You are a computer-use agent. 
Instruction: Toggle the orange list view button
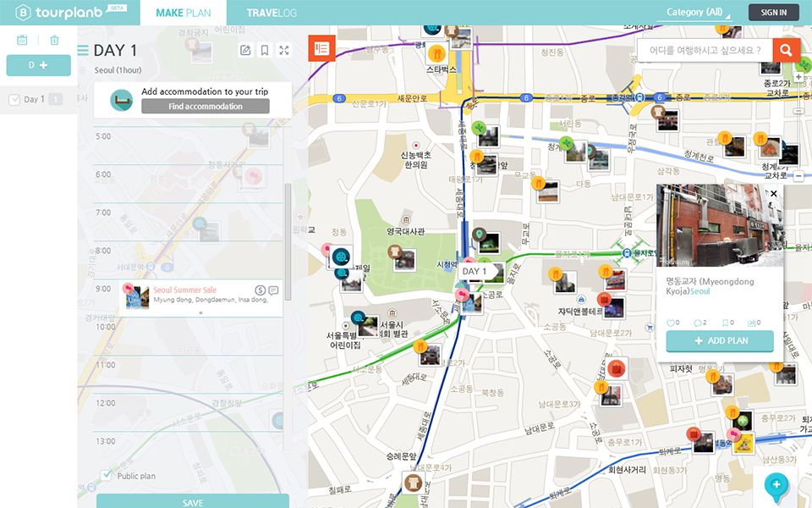coord(321,49)
